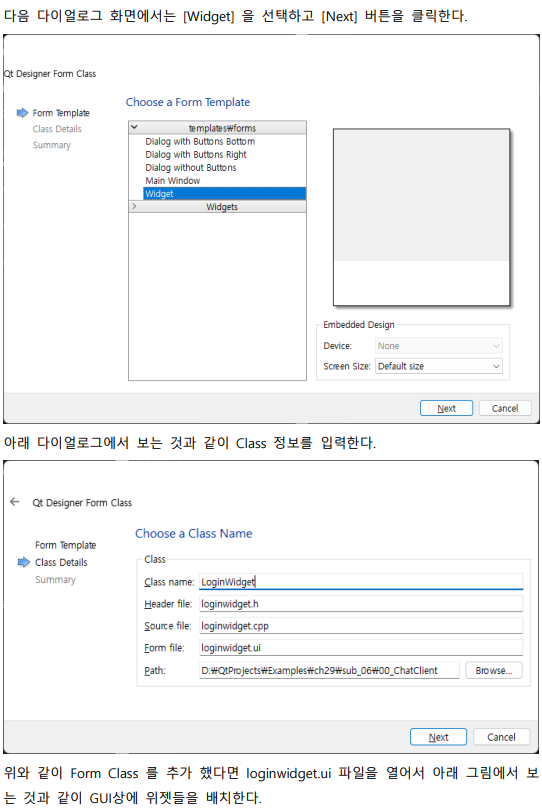The image size is (542, 811).
Task: Click Next in Class Name dialog
Action: pos(438,737)
